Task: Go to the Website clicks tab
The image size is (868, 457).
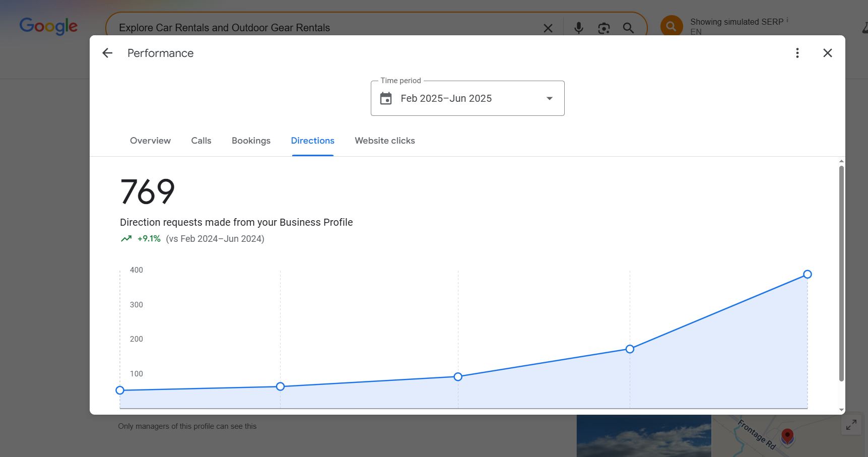Action: click(384, 141)
